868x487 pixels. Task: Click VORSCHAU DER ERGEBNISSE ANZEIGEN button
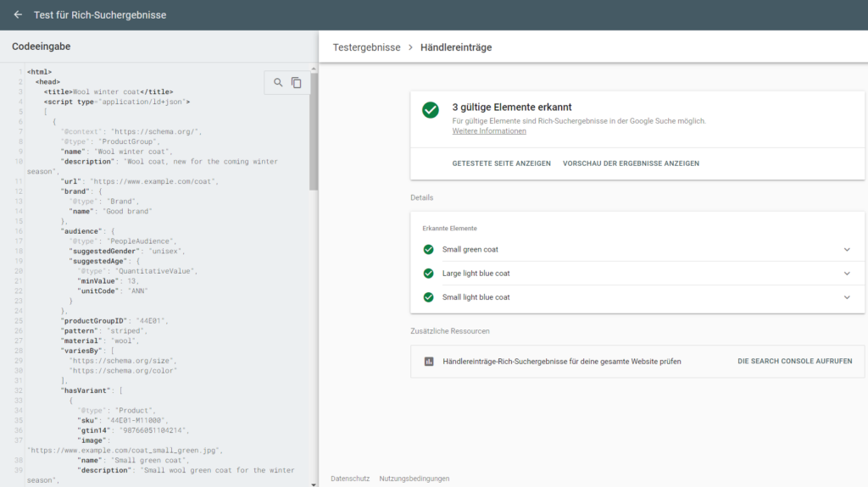point(631,163)
